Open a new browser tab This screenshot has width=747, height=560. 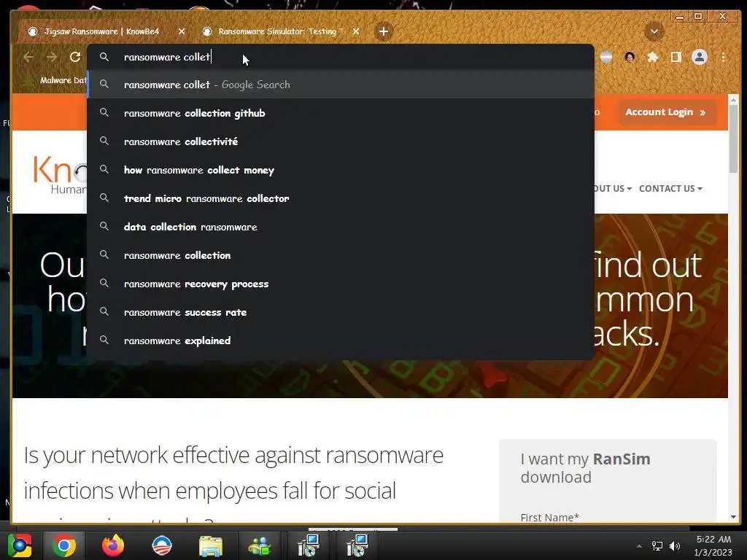click(384, 31)
